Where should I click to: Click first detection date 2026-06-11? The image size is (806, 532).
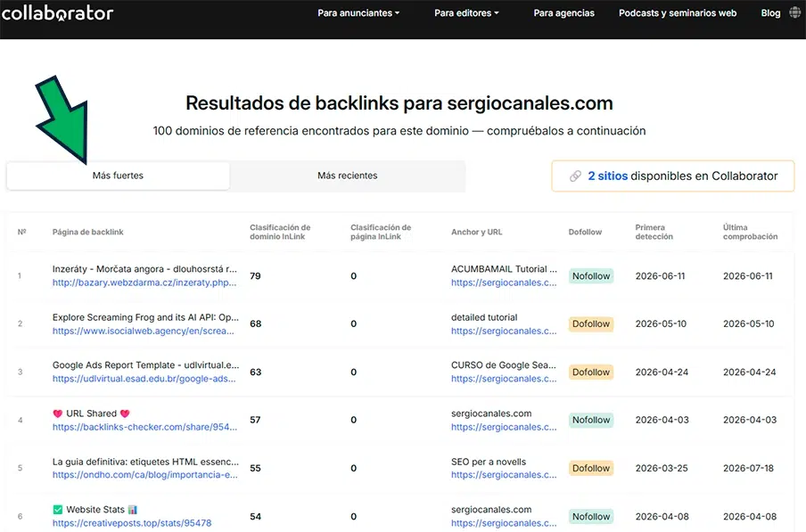click(x=660, y=275)
